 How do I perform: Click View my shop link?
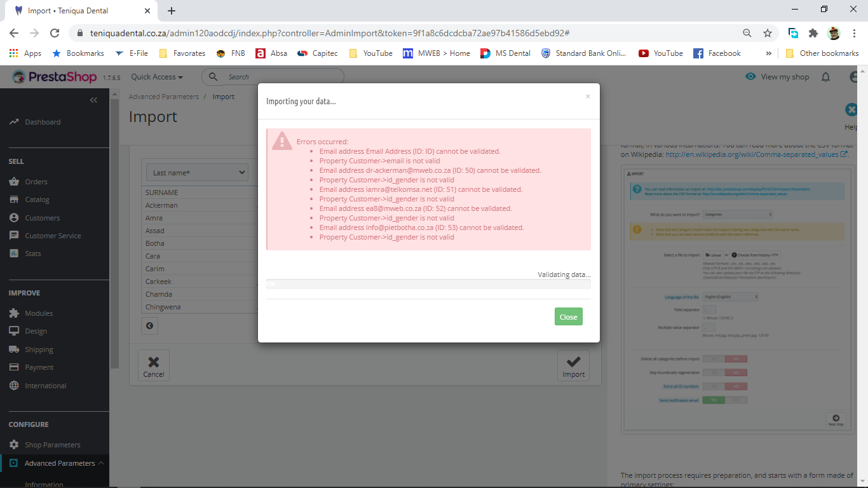click(777, 77)
